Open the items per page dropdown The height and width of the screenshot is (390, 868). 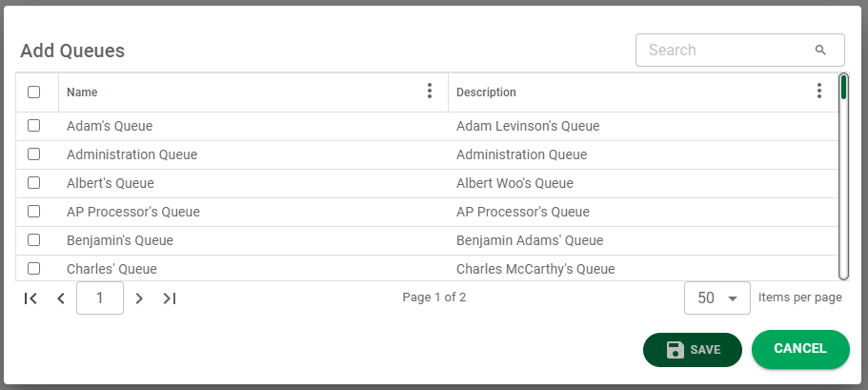[x=717, y=298]
